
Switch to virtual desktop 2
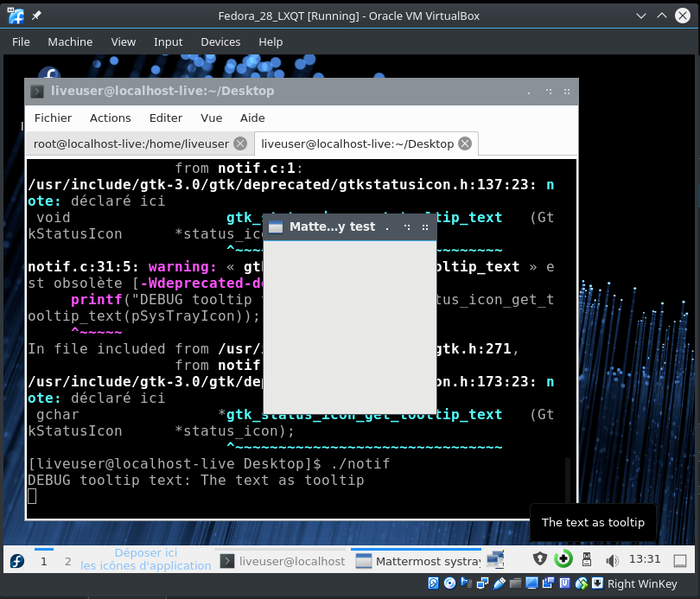pos(68,561)
